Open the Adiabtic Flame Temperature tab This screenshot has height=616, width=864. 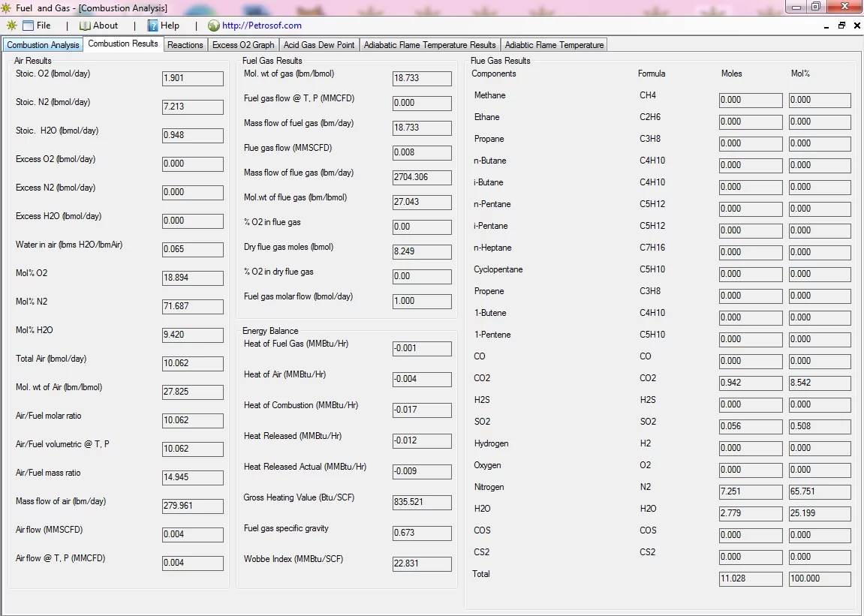pyautogui.click(x=554, y=44)
